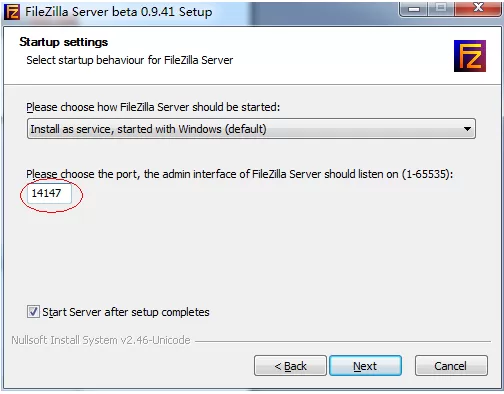504x394 pixels.
Task: Open the 'Install as service, started with Windows' combo box
Action: (251, 129)
